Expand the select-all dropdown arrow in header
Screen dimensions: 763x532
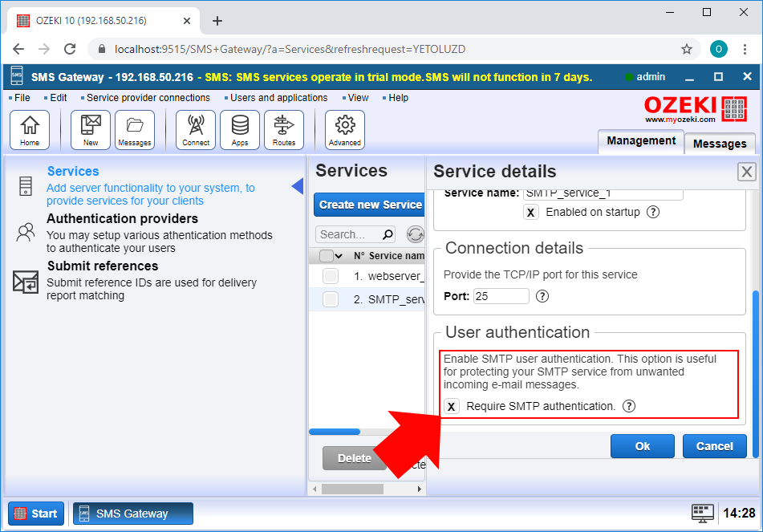pyautogui.click(x=339, y=256)
